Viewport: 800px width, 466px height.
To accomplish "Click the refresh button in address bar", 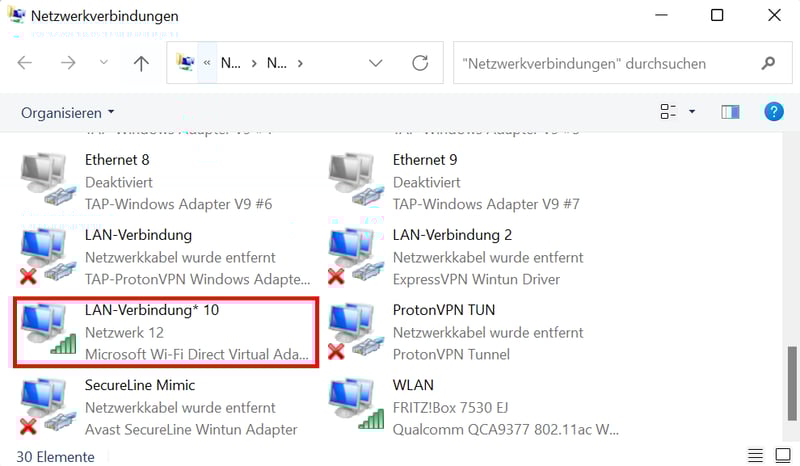I will tap(420, 63).
